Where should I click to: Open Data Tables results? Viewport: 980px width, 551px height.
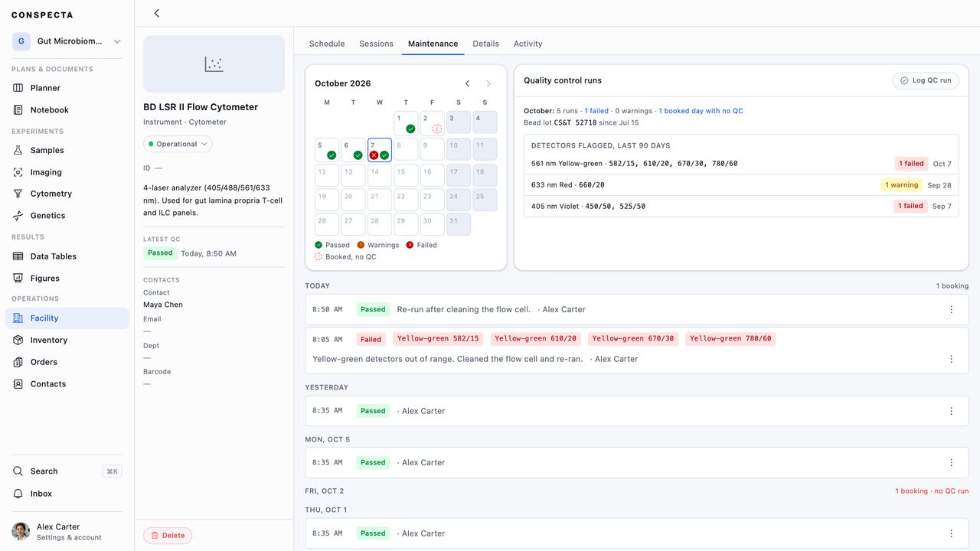tap(67, 256)
